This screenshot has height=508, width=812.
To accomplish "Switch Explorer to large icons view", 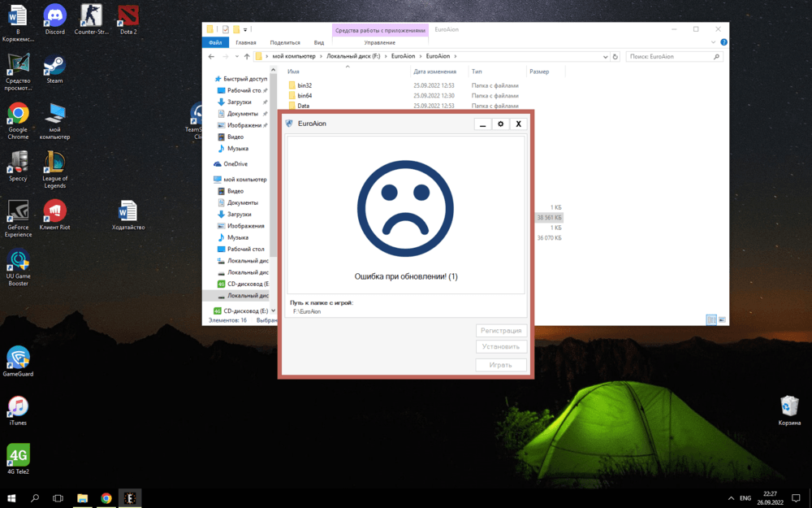I will tap(722, 320).
